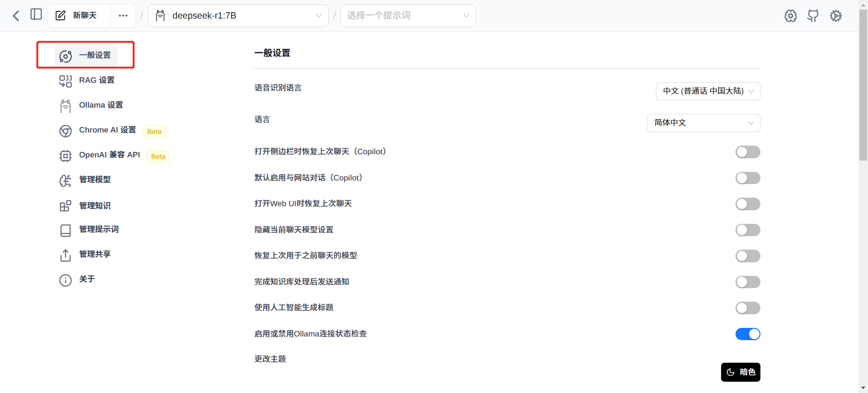Viewport: 868px width, 393px height.
Task: Open the 简体中文 language dropdown
Action: point(703,123)
